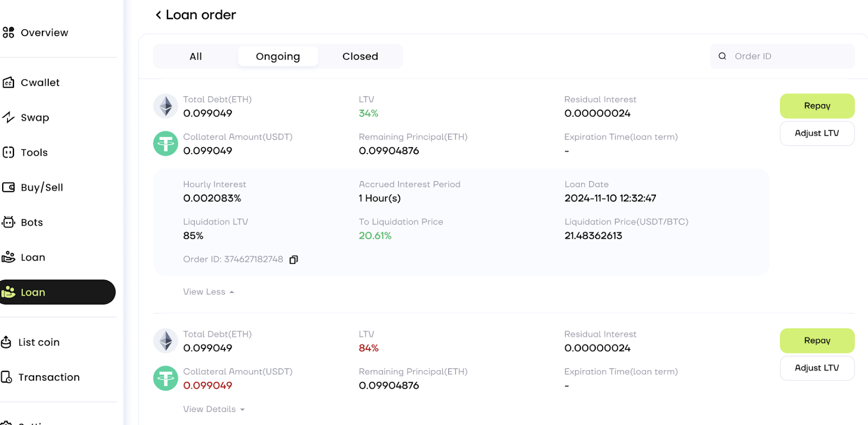This screenshot has height=425, width=868.
Task: Click the Swap arrows icon
Action: coord(8,117)
